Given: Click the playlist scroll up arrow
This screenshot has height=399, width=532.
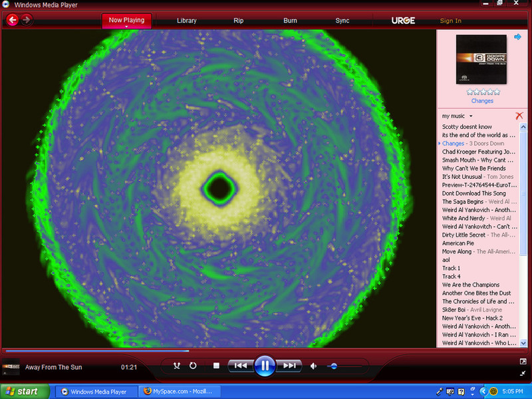Looking at the screenshot, I should (523, 126).
